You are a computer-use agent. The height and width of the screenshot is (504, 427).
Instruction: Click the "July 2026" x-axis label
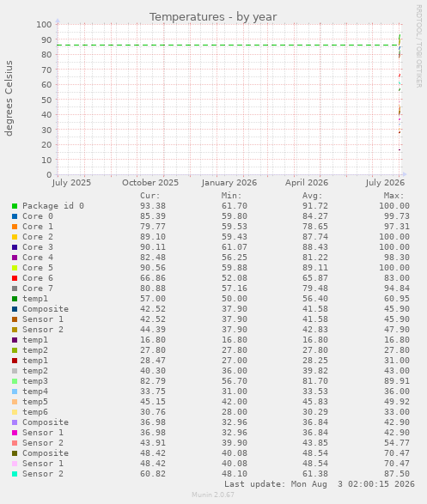pos(385,183)
